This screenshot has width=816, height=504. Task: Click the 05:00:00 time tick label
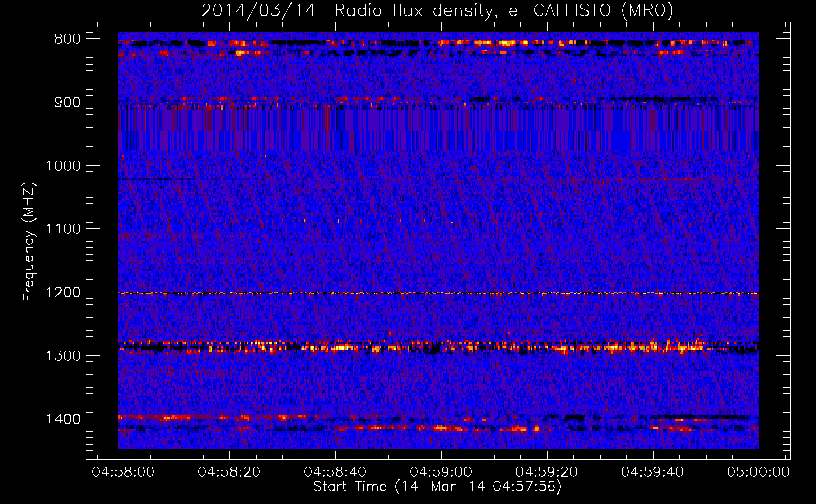[x=759, y=472]
